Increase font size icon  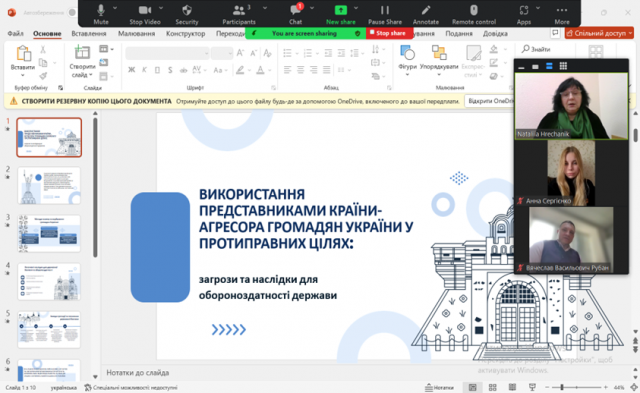pyautogui.click(x=240, y=53)
